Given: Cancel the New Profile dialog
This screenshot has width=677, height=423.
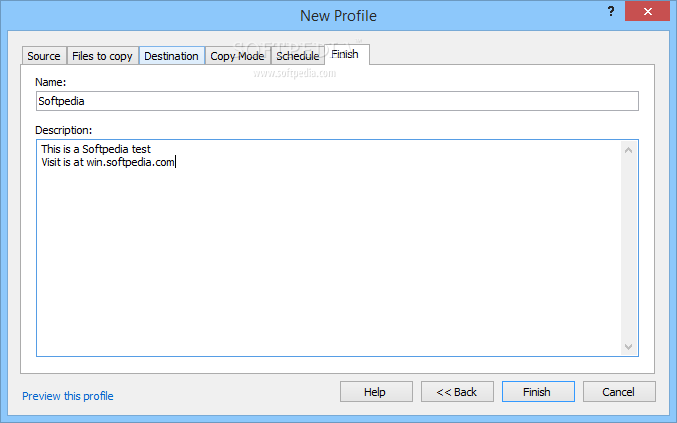Looking at the screenshot, I should [619, 391].
